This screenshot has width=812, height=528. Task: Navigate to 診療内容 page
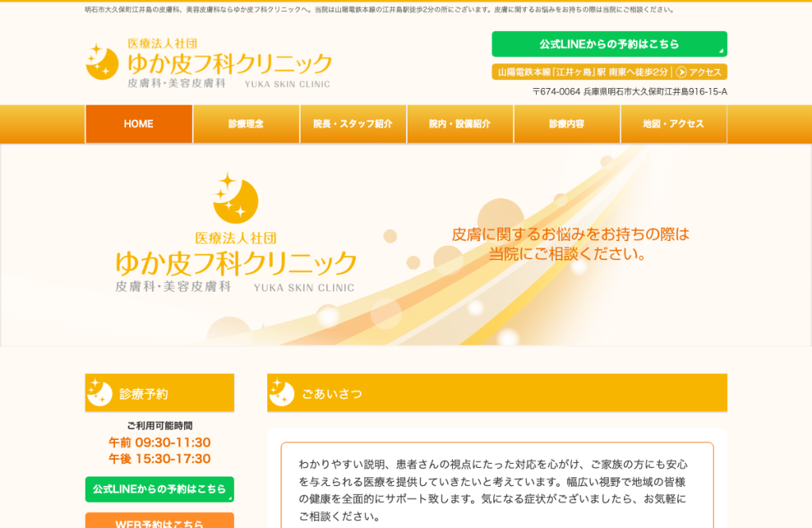click(566, 124)
